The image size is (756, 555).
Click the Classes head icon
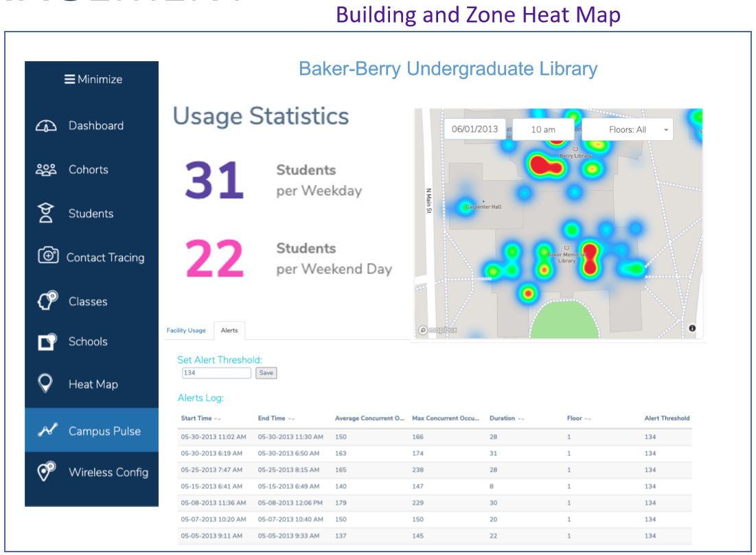[46, 301]
